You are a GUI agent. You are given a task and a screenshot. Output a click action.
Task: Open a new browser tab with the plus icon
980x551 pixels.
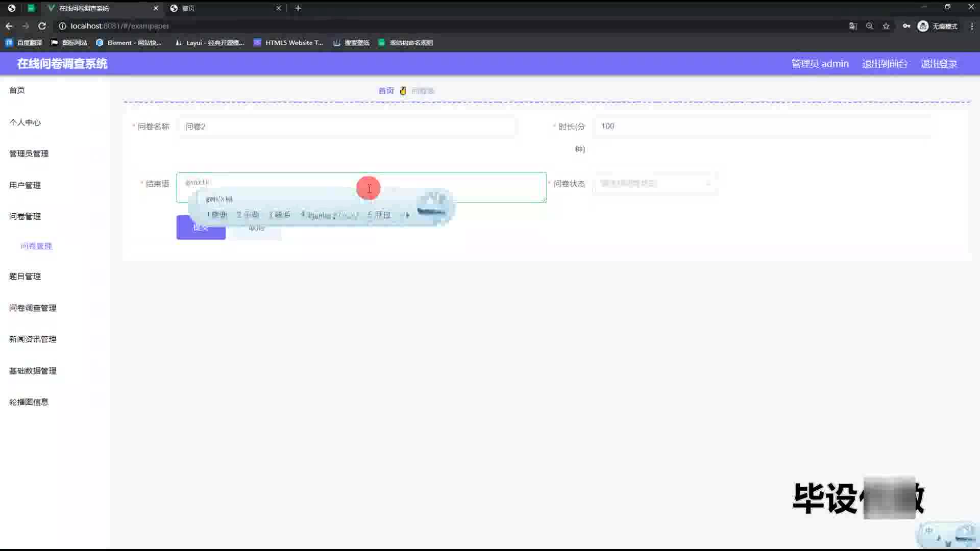click(x=298, y=8)
